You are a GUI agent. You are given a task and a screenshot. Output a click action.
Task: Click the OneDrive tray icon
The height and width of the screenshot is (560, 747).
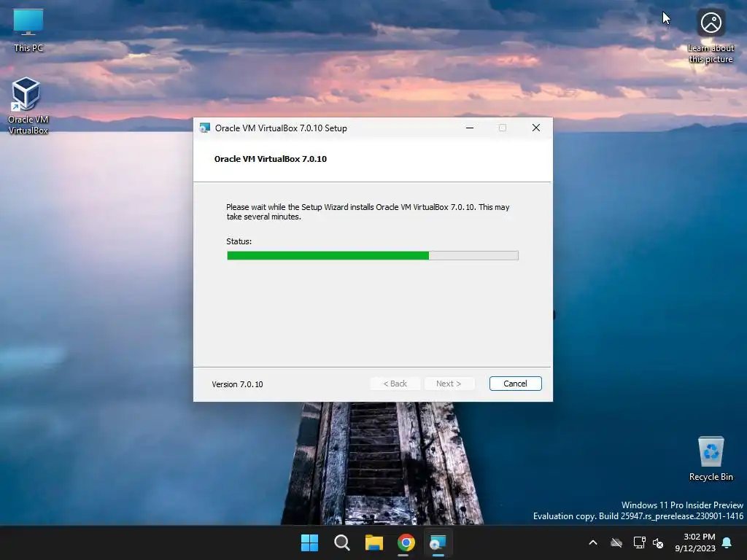pos(616,542)
